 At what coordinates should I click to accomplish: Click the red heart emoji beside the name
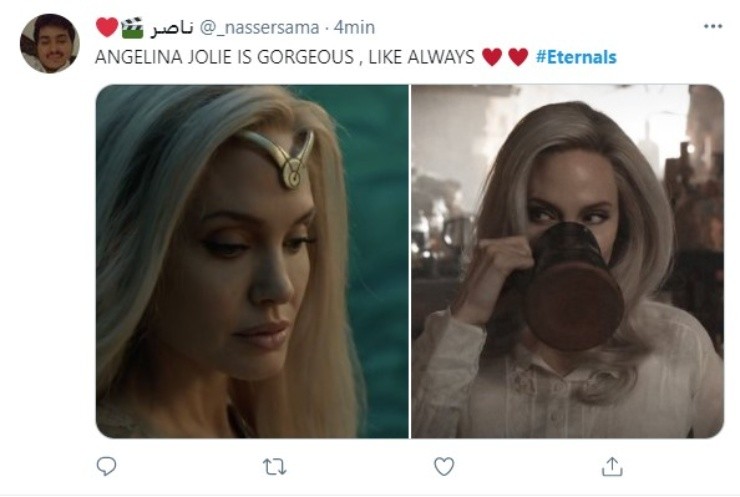click(107, 27)
